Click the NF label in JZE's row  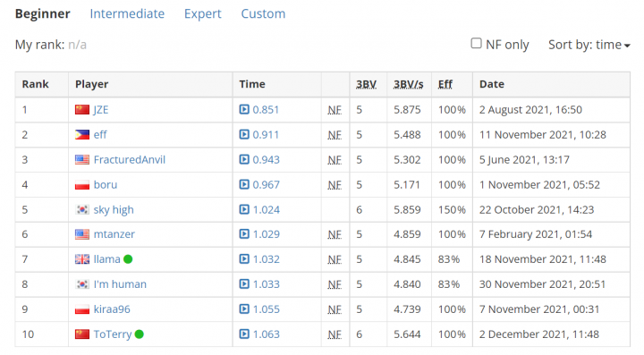pos(335,110)
